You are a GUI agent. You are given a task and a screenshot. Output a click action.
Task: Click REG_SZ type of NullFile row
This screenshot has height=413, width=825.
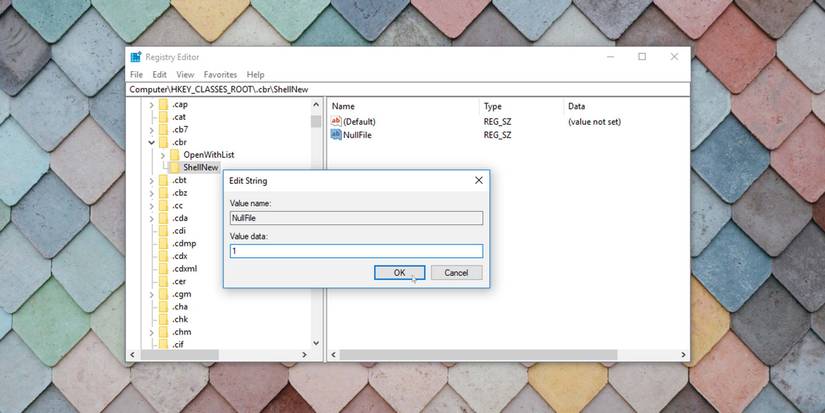pos(497,135)
